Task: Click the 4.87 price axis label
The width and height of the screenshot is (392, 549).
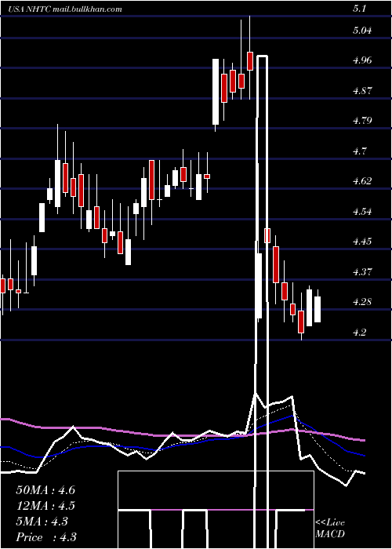Action: coord(362,91)
